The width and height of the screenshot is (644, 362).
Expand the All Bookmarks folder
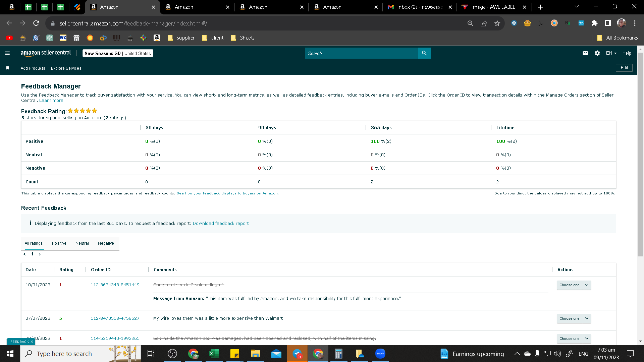[618, 38]
